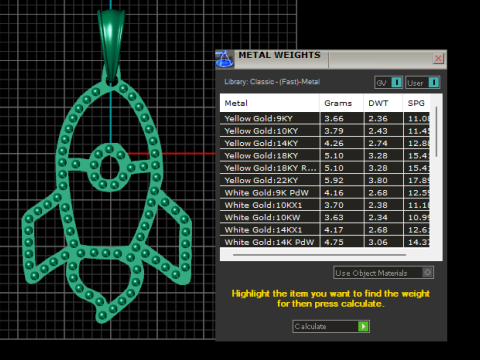Select the Yellow Gold:9KY row
Viewport: 480px width, 360px height.
click(325, 118)
